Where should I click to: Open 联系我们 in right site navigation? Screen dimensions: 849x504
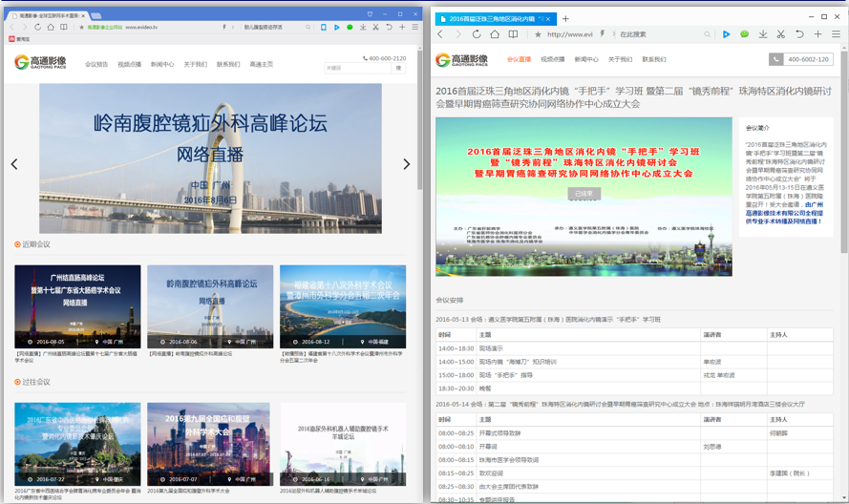tap(654, 59)
